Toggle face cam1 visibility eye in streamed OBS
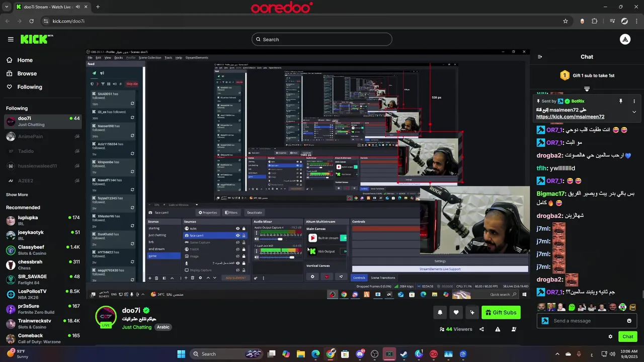 237,235
